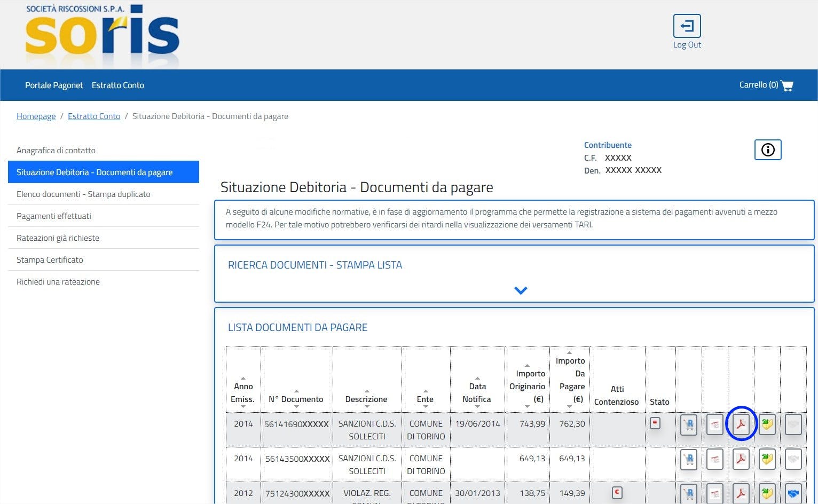
Task: Expand the RICERCA DOCUMENTI section
Action: pos(520,290)
